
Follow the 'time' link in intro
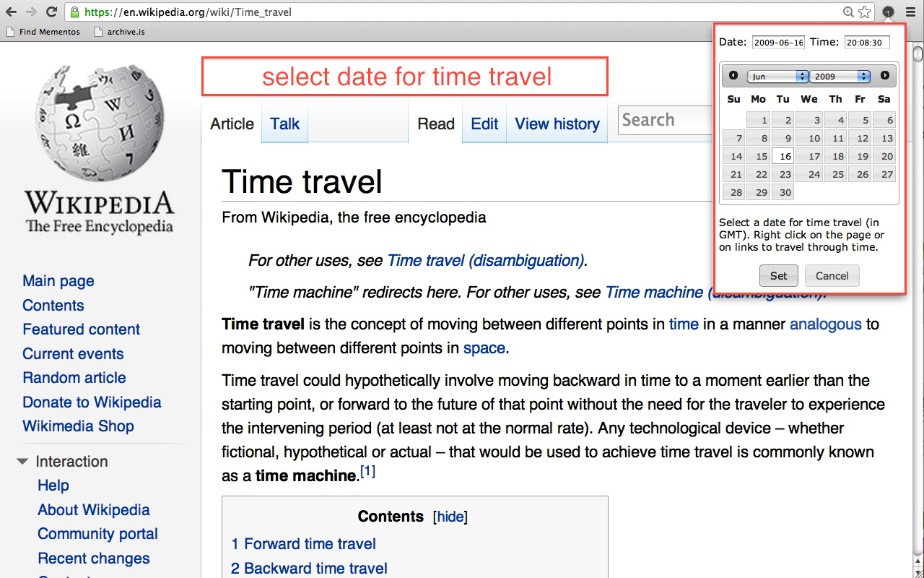(x=684, y=324)
